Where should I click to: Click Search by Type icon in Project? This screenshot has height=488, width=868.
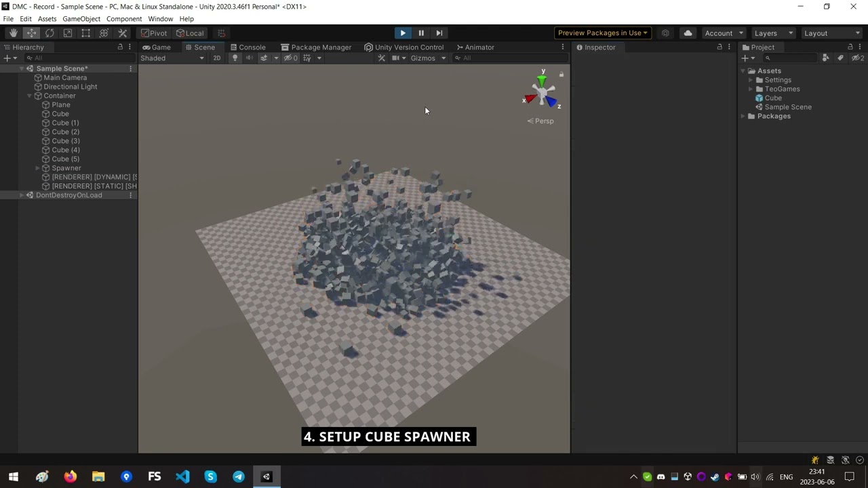pyautogui.click(x=825, y=58)
